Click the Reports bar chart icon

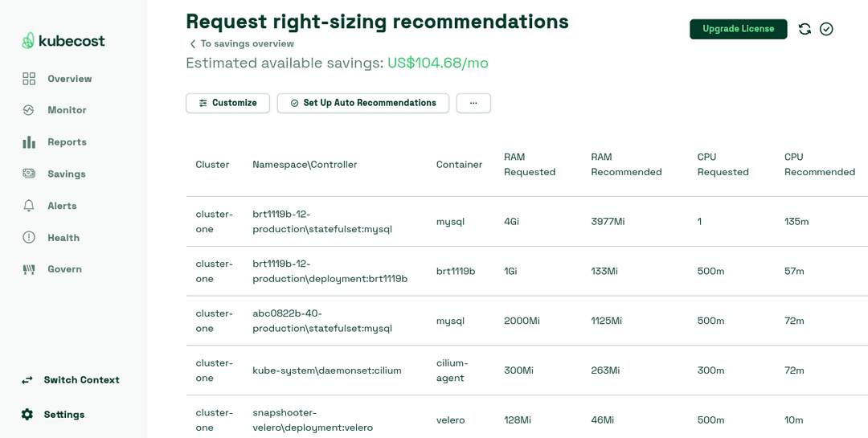pyautogui.click(x=29, y=142)
